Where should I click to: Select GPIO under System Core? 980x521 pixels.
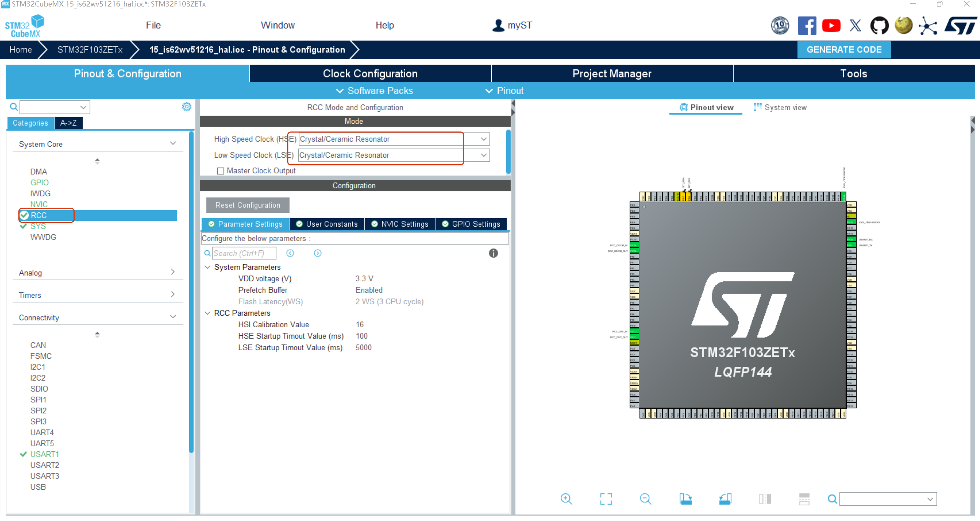pyautogui.click(x=39, y=183)
